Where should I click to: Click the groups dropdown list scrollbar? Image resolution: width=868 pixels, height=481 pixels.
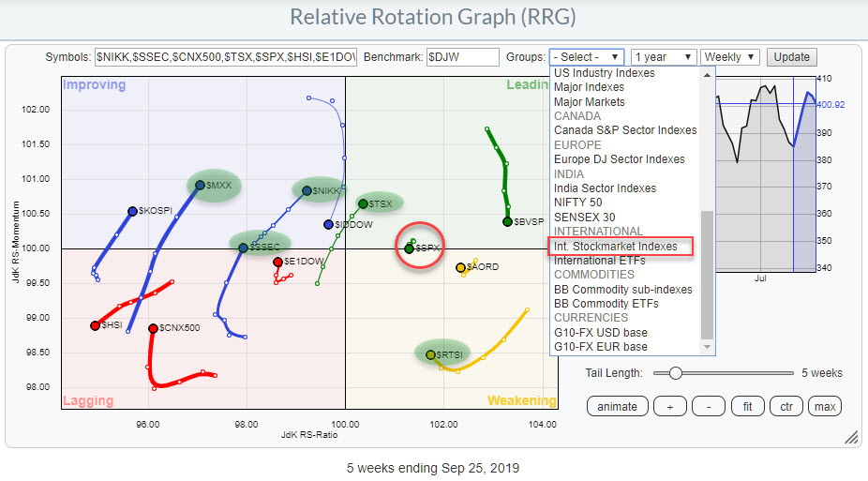pos(710,272)
